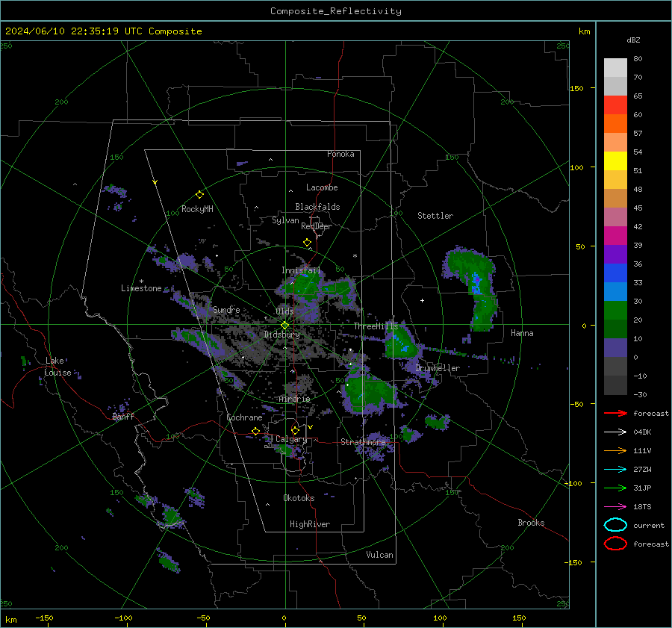672x628 pixels.
Task: Click the orange 111V arrow icon
Action: 615,450
